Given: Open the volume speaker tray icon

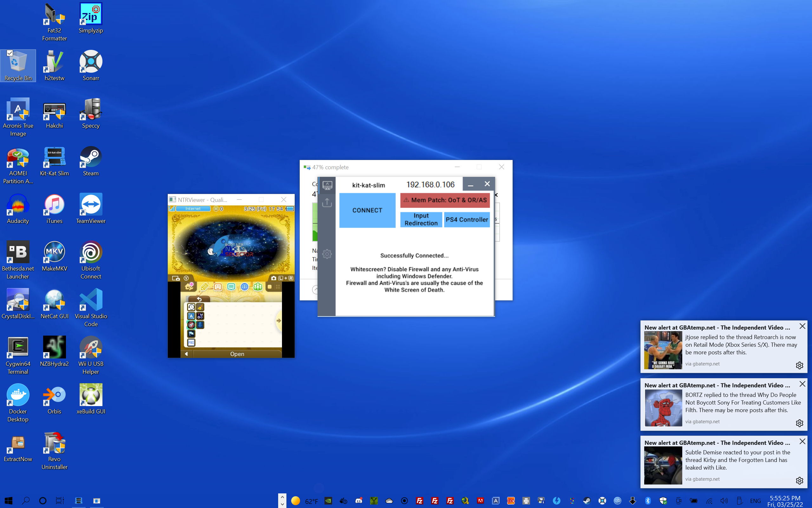Looking at the screenshot, I should (724, 501).
